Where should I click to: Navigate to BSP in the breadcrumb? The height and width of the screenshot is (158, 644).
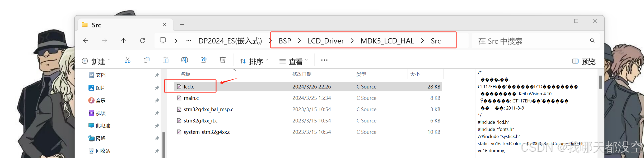[285, 41]
